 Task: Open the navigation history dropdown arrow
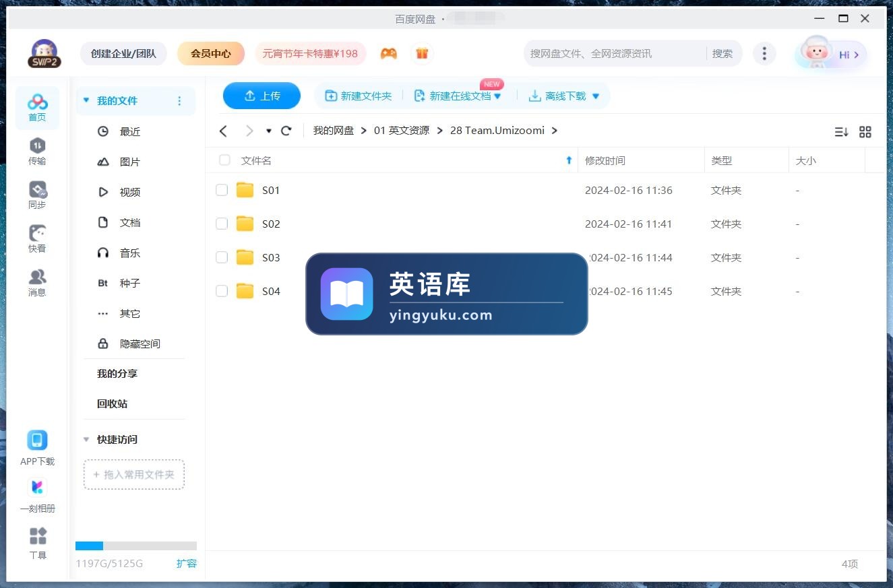point(268,131)
